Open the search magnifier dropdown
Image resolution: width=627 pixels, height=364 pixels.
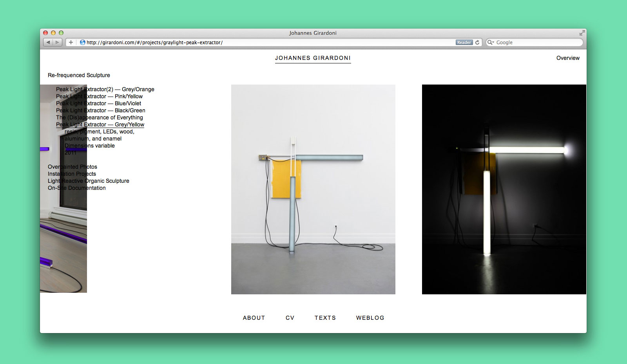491,42
